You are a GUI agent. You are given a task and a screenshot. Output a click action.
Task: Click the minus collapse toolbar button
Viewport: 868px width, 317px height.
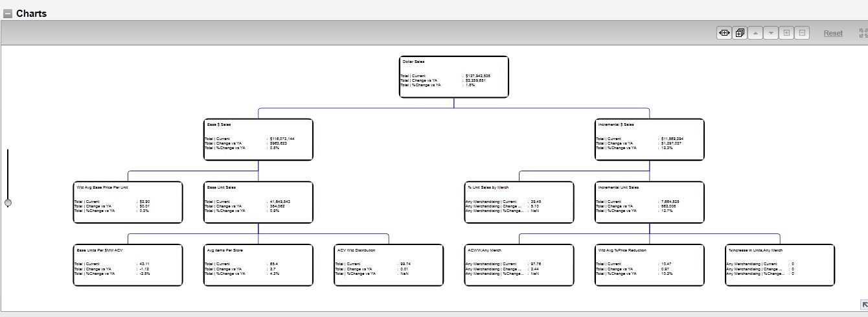(802, 33)
